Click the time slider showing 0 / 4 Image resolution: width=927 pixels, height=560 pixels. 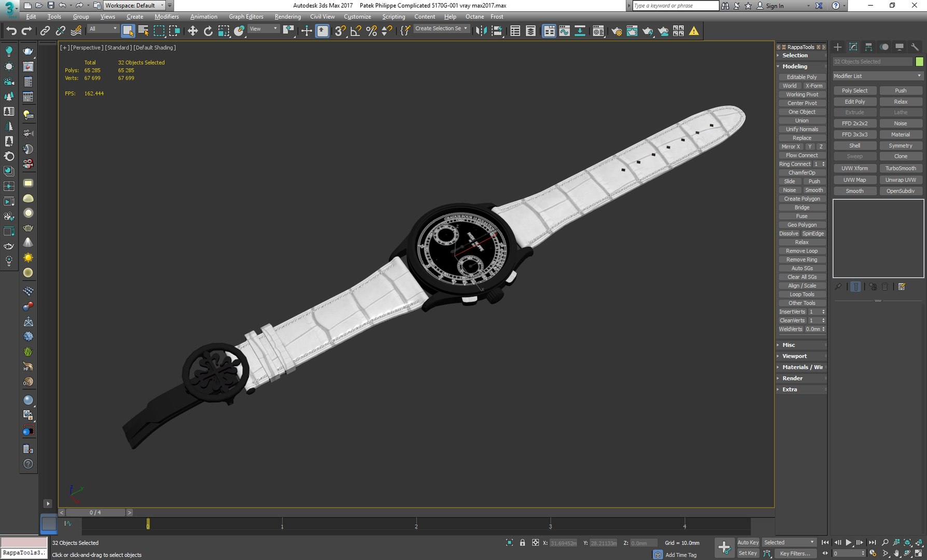95,512
